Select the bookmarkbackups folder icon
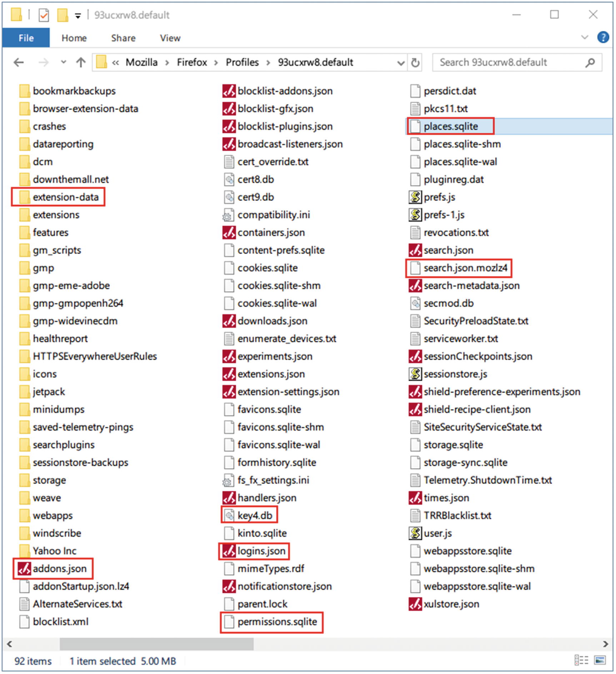616x674 pixels. 24,91
